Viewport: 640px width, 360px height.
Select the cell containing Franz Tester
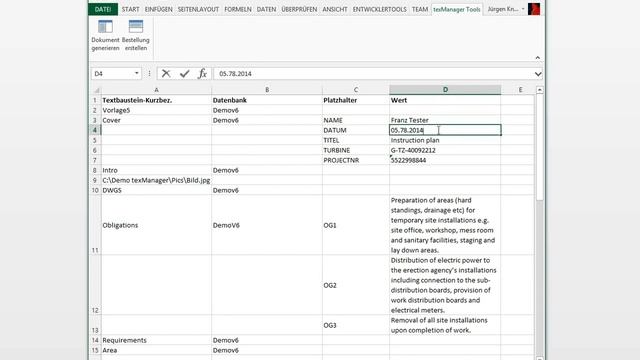(x=445, y=120)
